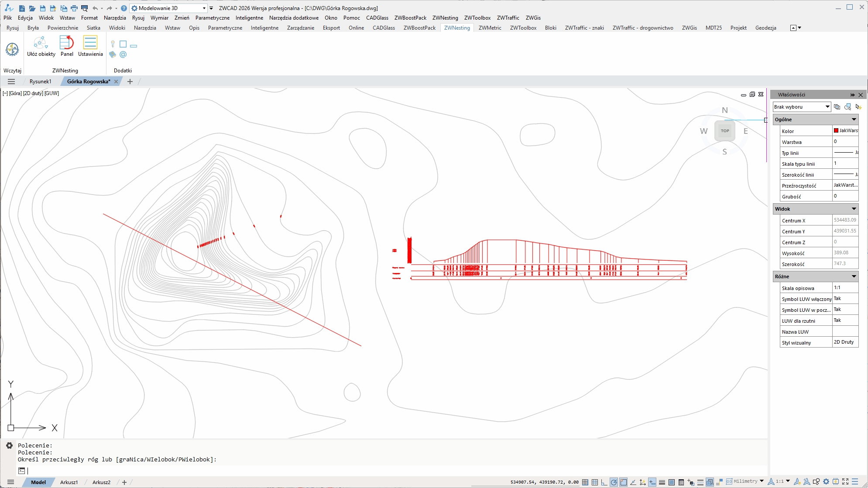Switch to the Arkusz1 layout tab
Viewport: 868px width, 488px height.
pyautogui.click(x=69, y=482)
